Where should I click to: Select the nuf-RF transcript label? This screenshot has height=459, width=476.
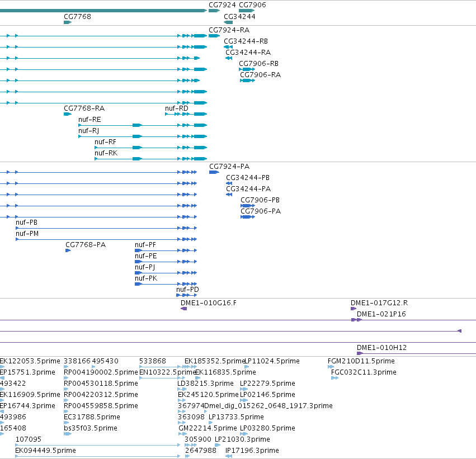(x=105, y=142)
